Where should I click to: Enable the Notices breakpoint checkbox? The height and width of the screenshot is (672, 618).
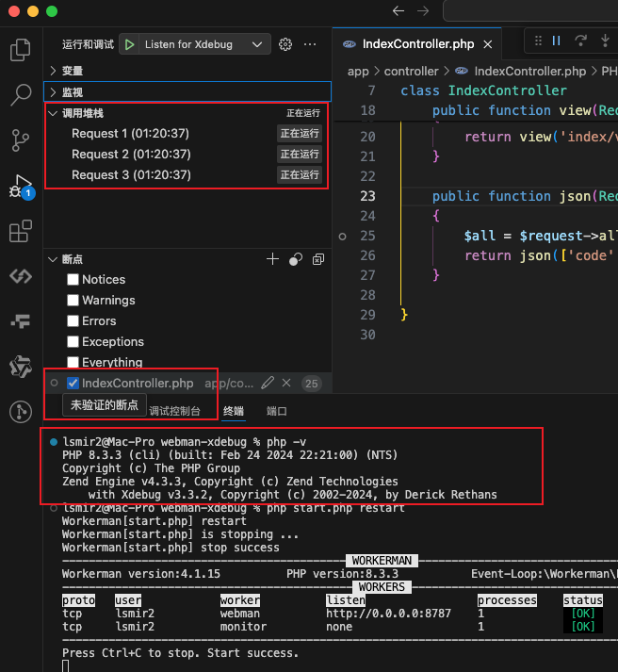[73, 279]
